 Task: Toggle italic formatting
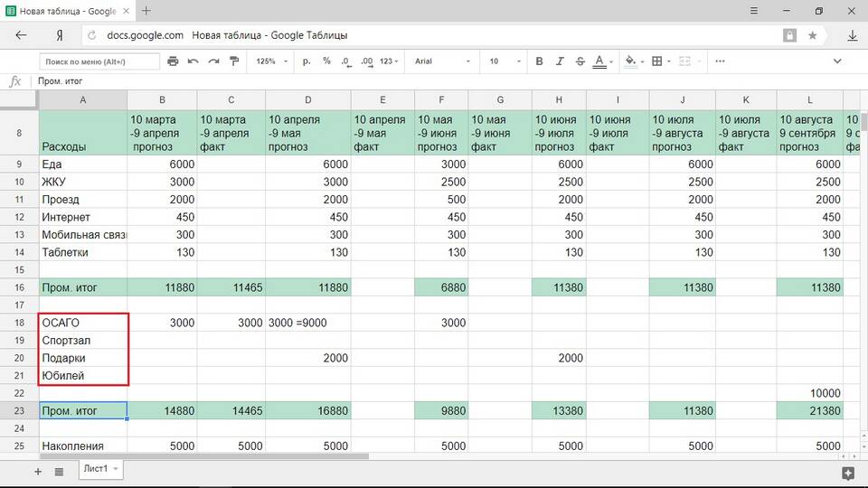coord(558,61)
